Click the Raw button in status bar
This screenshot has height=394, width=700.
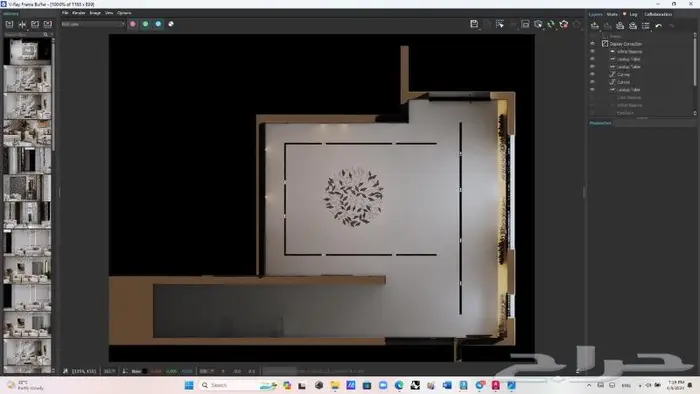[136, 371]
